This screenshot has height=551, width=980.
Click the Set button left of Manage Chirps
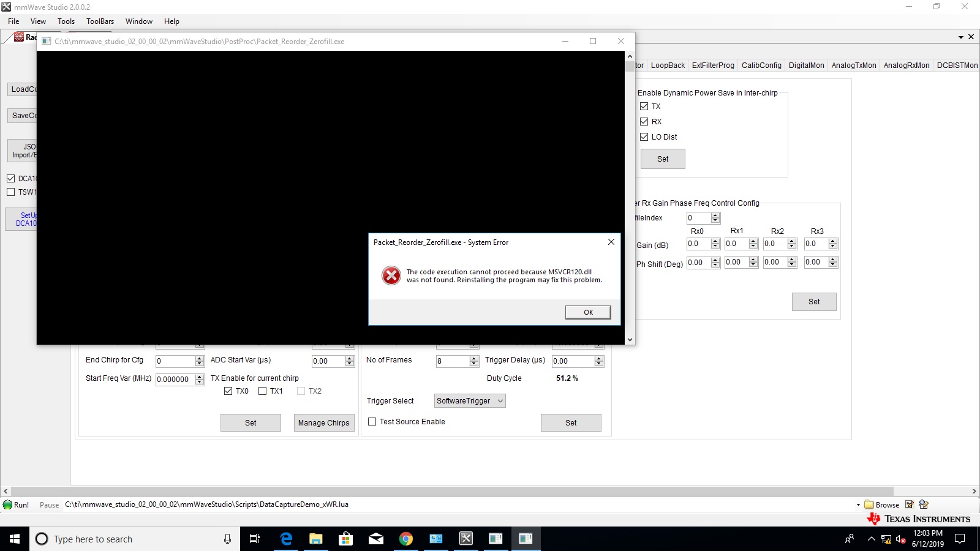(x=251, y=423)
